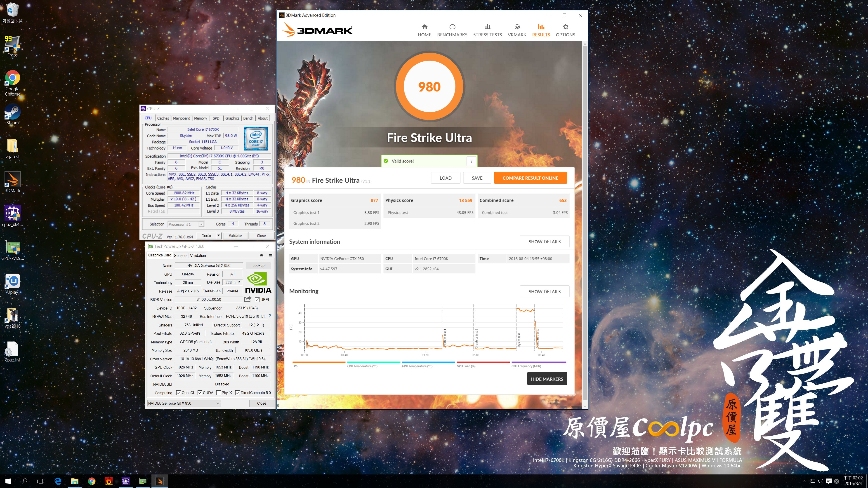Select the cpuz_x64 desktop icon
Viewport: 868px width, 488px height.
(12, 216)
